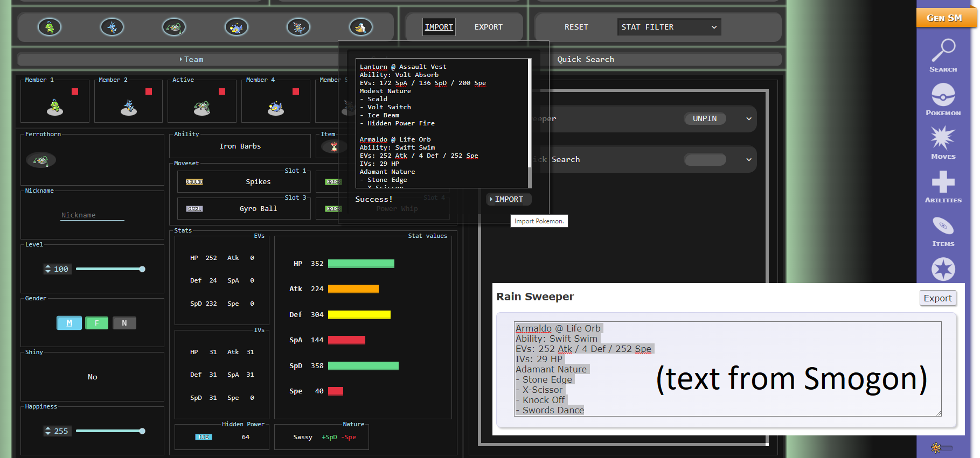The image size is (980, 458).
Task: Open the EXPORT tab in the top bar
Action: (x=489, y=27)
